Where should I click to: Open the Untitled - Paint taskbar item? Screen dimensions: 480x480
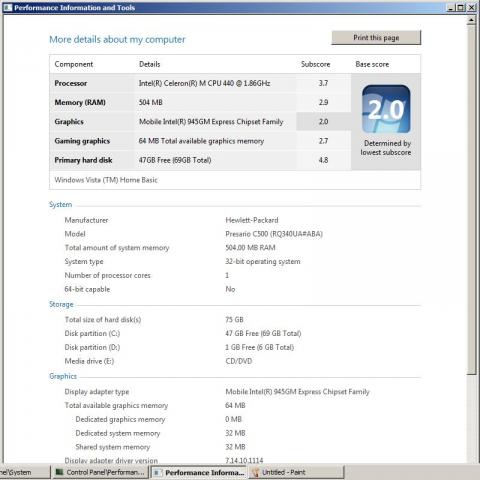[296, 472]
